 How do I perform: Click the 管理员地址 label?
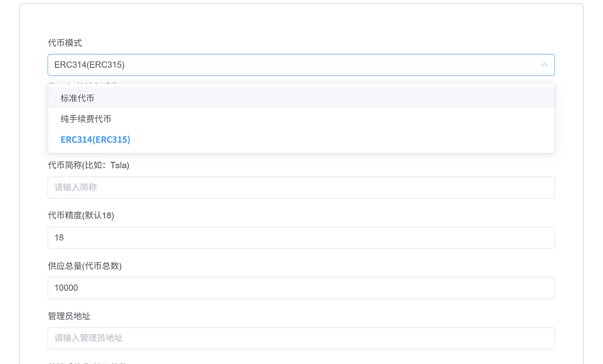(x=69, y=316)
